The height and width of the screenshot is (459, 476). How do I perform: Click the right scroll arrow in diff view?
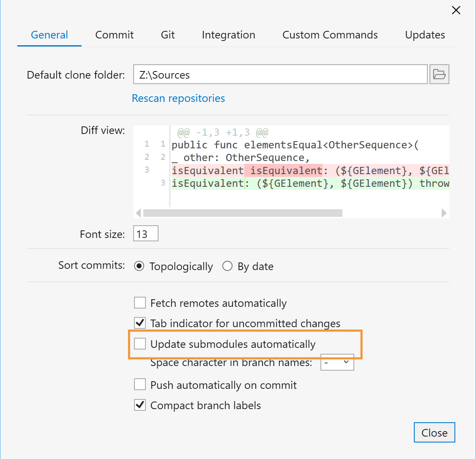point(444,213)
